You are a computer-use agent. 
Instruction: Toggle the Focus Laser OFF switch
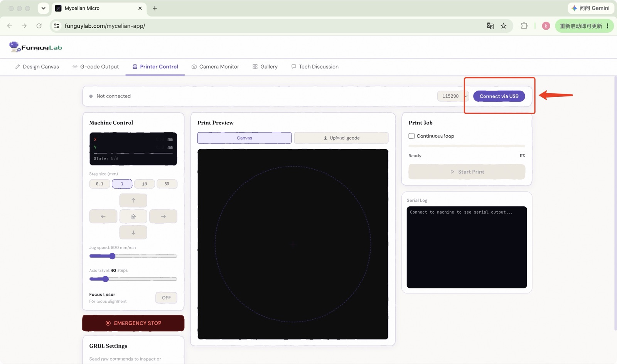tap(166, 298)
